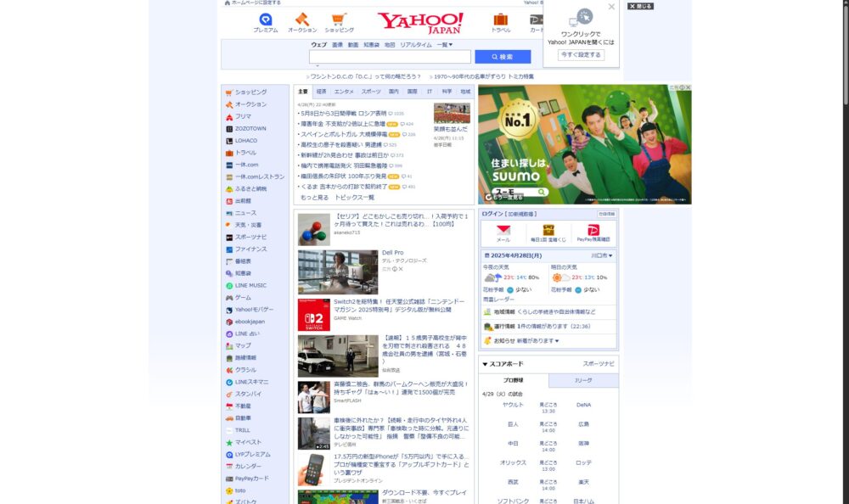Image resolution: width=849 pixels, height=504 pixels.
Task: Click the Yahoo! JAPAN logo
Action: coord(420,23)
